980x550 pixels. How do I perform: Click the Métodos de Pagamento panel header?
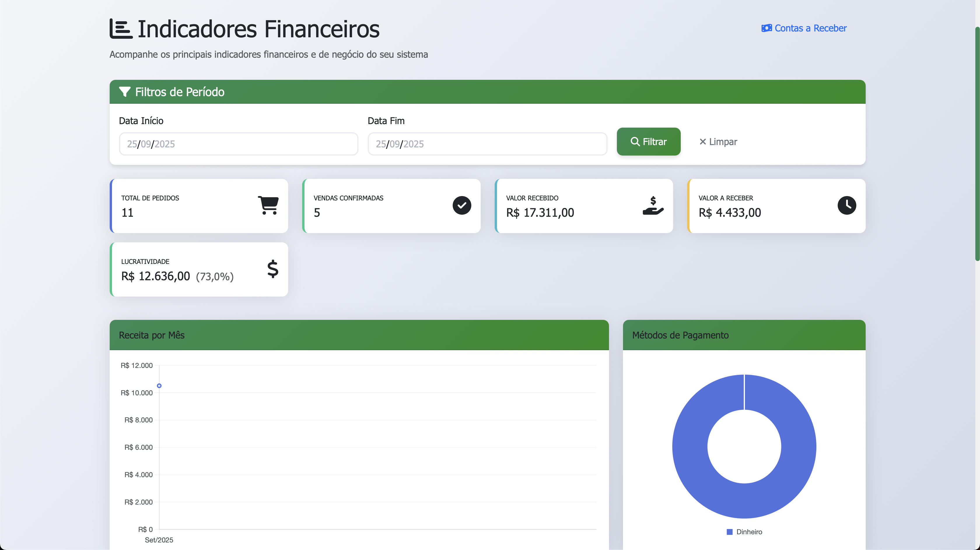pyautogui.click(x=680, y=335)
